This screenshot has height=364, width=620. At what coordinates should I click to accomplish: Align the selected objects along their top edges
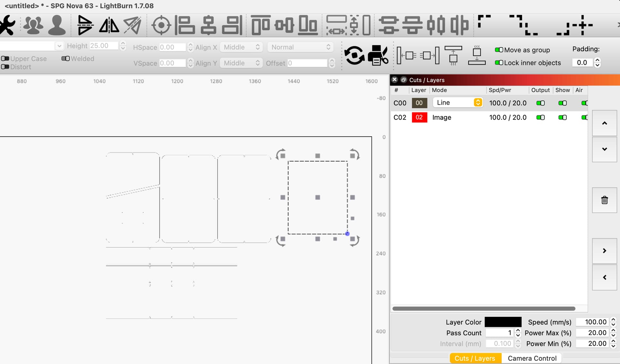tap(260, 25)
